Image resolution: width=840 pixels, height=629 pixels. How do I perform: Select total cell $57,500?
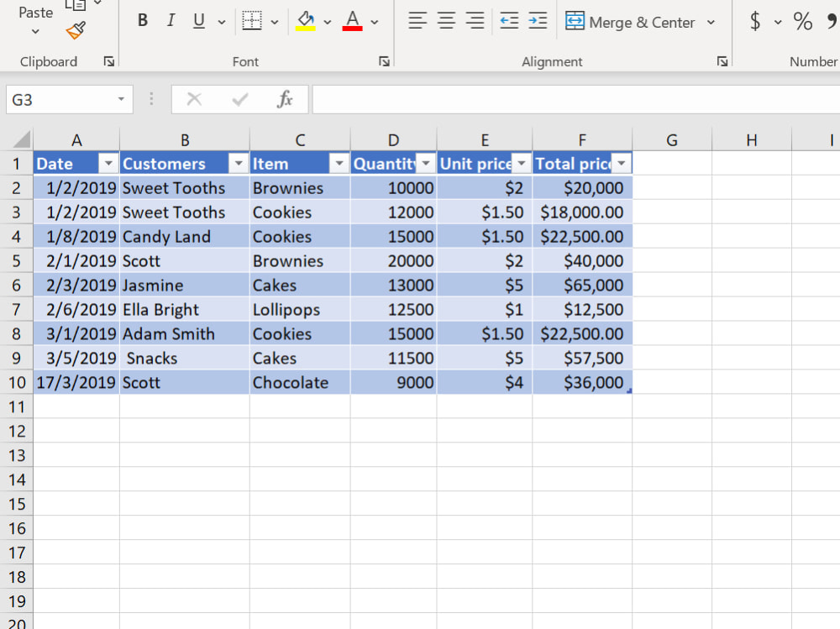(582, 359)
